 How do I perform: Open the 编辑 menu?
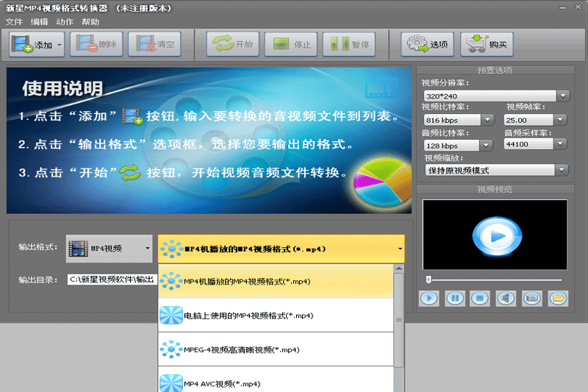click(x=40, y=22)
